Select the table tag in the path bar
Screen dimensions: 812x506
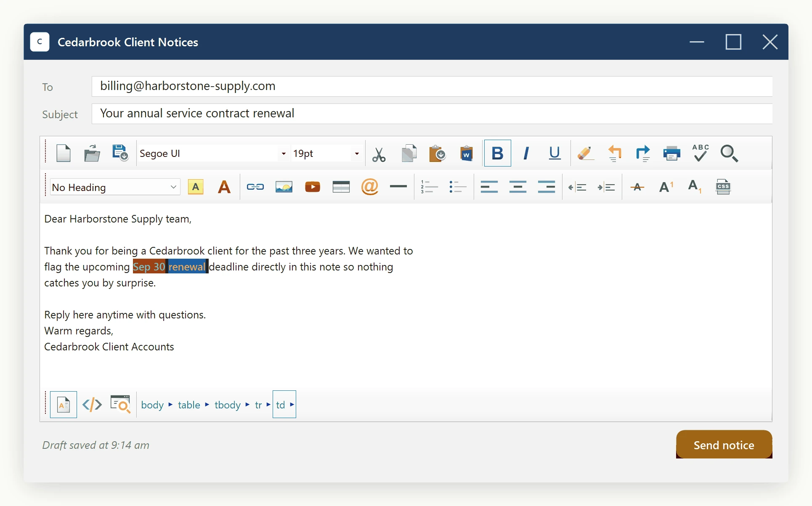point(189,405)
